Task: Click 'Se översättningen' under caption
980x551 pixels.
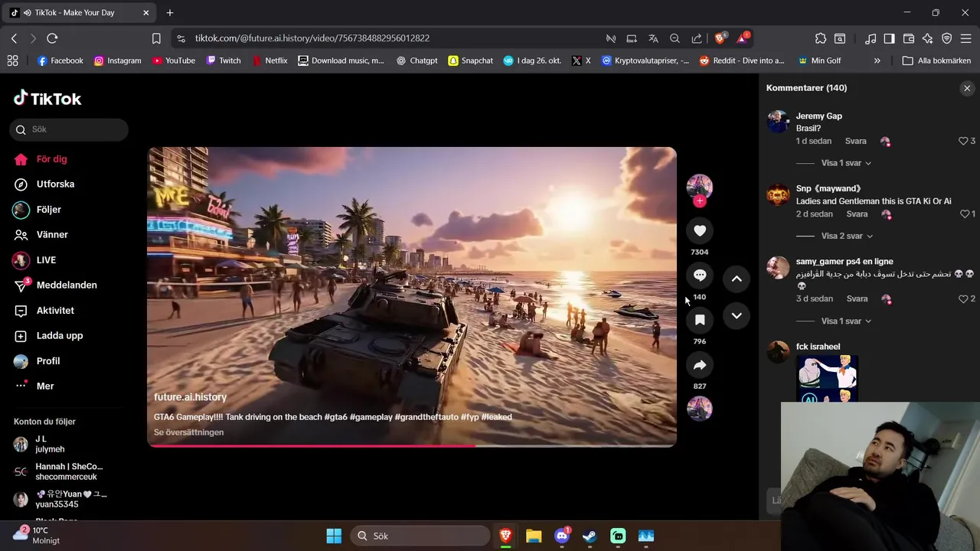Action: (x=188, y=432)
